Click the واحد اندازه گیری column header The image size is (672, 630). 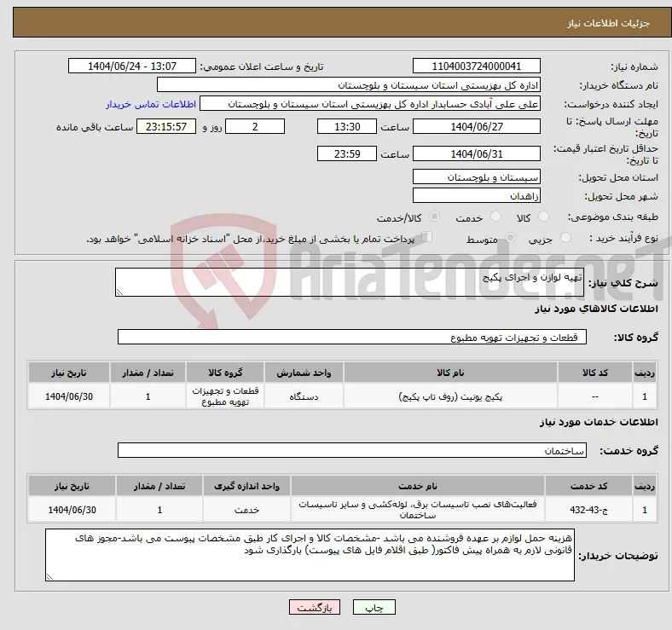tap(246, 487)
